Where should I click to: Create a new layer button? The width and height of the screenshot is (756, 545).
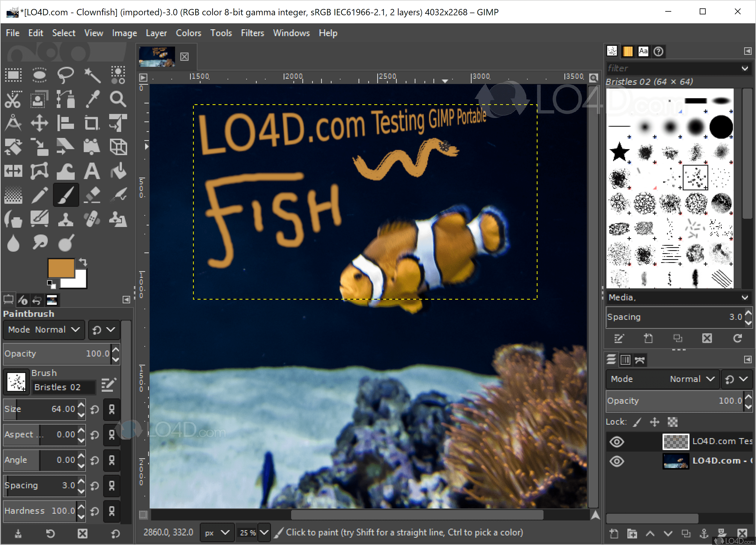[x=614, y=534]
